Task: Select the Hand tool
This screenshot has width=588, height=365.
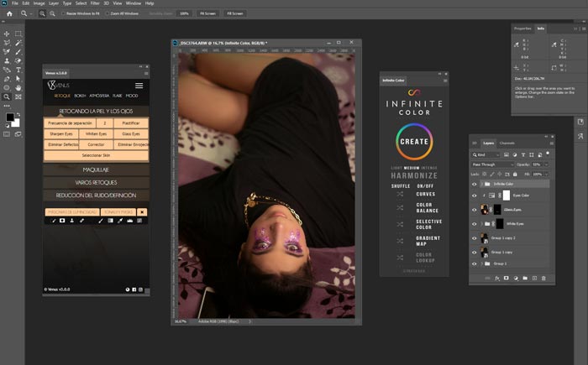Action: pos(18,88)
